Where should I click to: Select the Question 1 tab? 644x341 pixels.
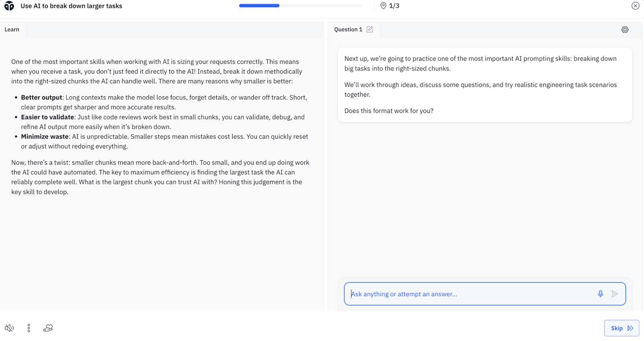(348, 29)
